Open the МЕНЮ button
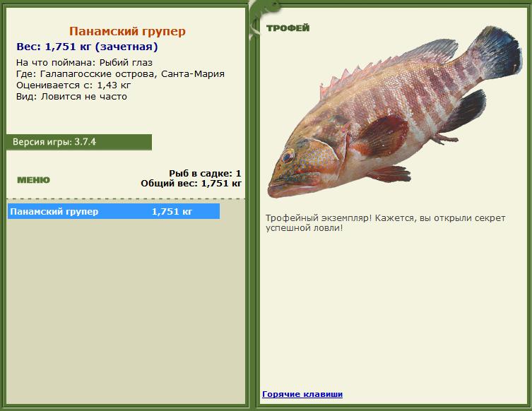This screenshot has height=411, width=532. 34,180
